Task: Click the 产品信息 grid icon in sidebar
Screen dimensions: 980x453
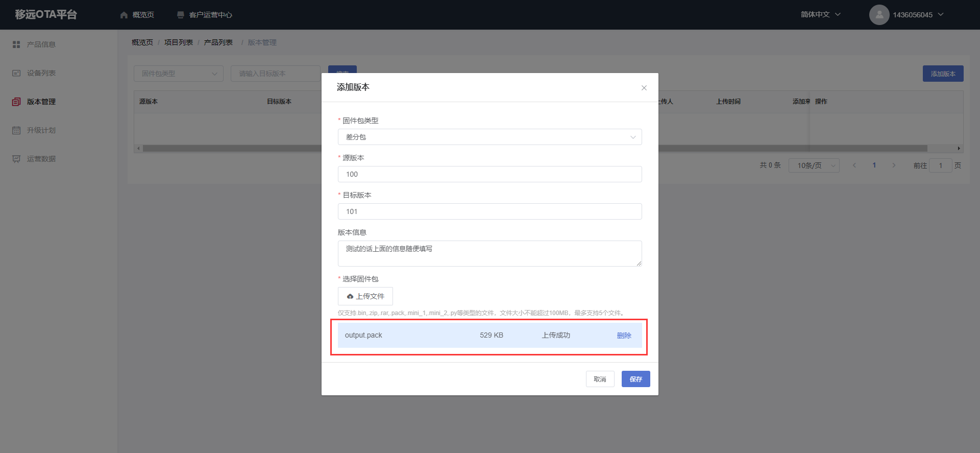Action: [x=16, y=44]
